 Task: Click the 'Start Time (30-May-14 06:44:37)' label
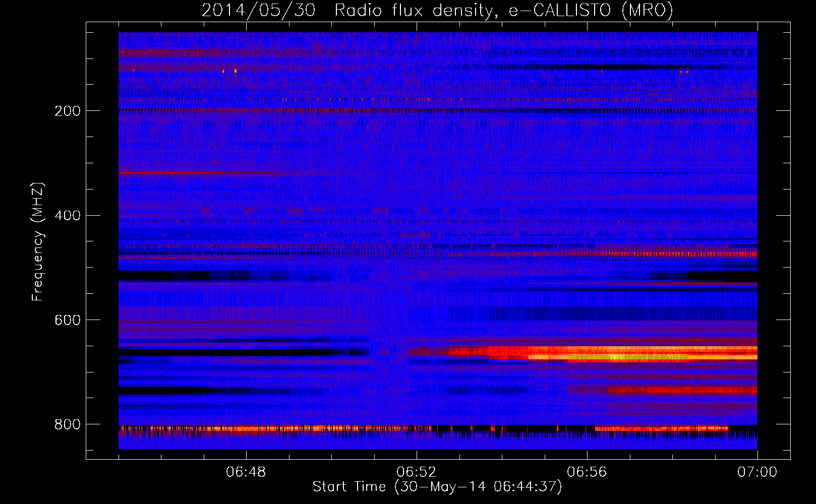coord(437,487)
